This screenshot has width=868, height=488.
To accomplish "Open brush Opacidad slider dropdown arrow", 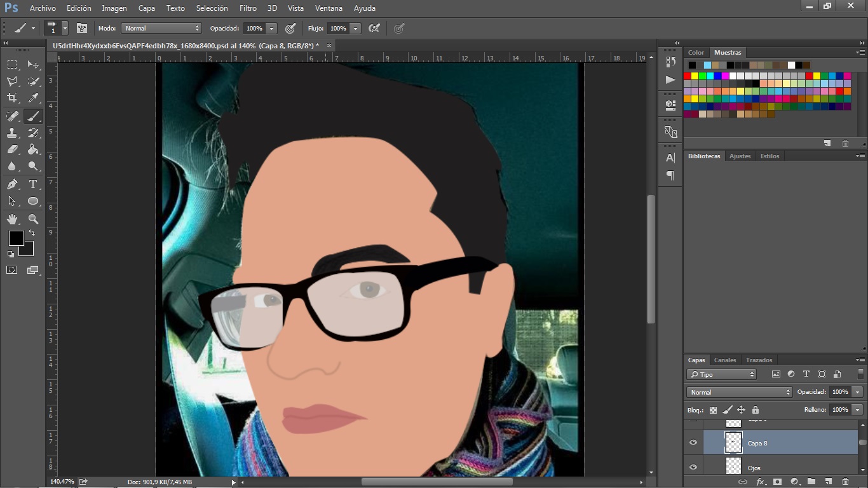I will 272,28.
